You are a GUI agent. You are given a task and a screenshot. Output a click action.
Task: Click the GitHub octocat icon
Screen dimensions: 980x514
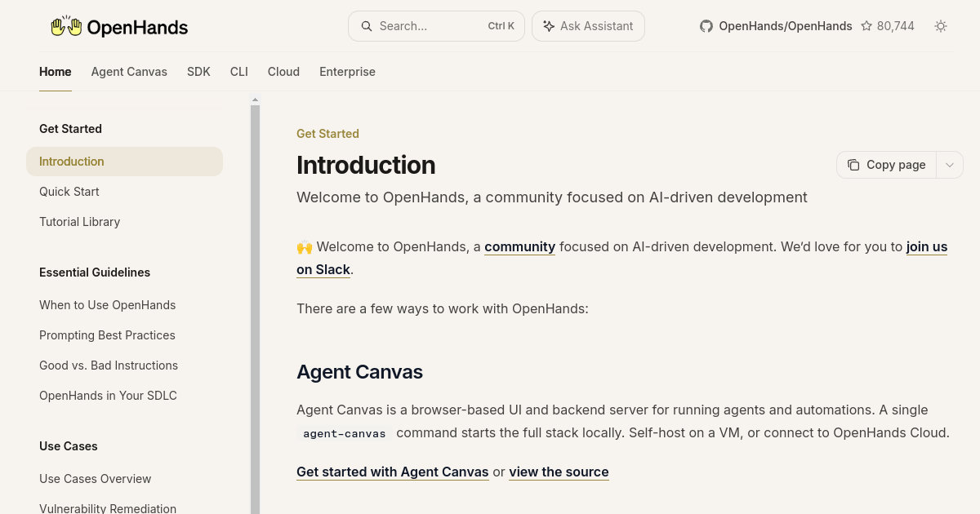(706, 26)
